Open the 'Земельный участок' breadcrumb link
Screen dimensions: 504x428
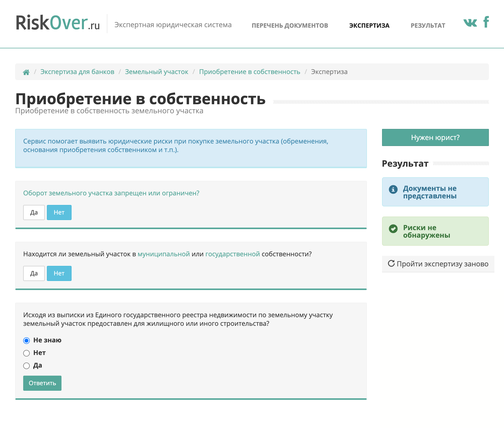(x=156, y=72)
